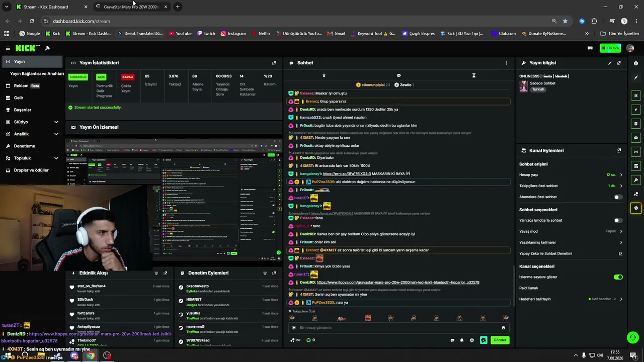644x362 pixels.
Task: Open Başarılar in the left sidebar
Action: [33, 110]
